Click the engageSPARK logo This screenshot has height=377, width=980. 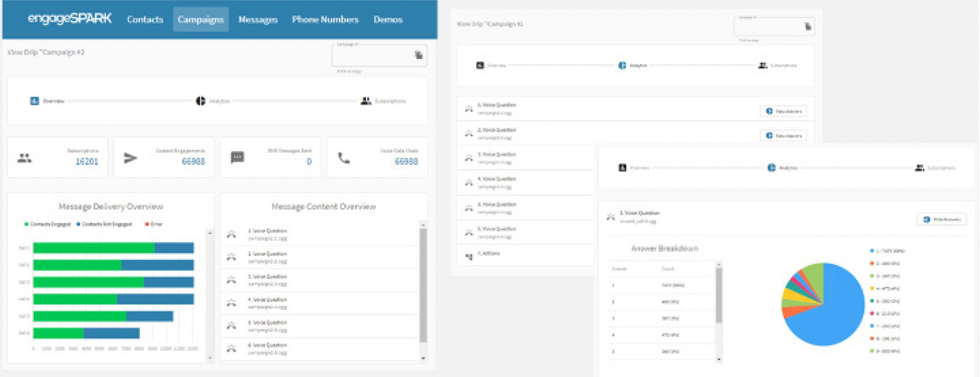click(x=70, y=18)
